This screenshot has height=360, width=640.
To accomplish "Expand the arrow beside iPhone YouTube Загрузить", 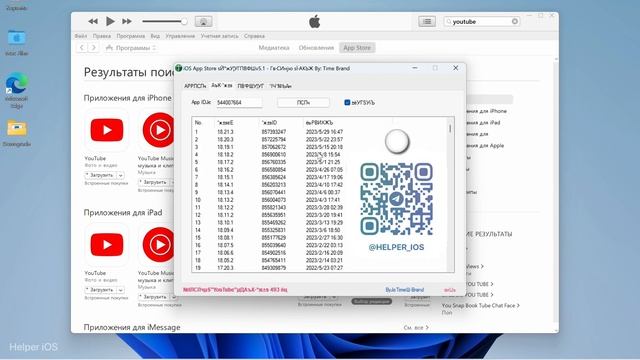I will (120, 175).
